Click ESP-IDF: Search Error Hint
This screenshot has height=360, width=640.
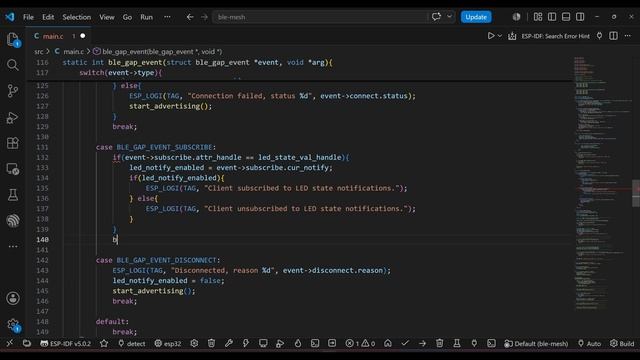(x=555, y=36)
